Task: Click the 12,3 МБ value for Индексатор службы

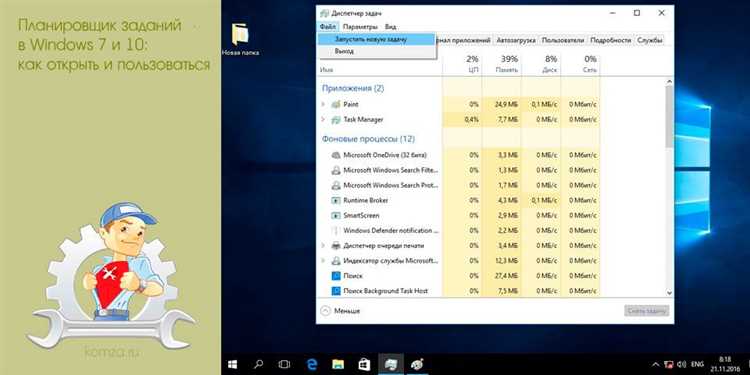Action: (x=506, y=261)
